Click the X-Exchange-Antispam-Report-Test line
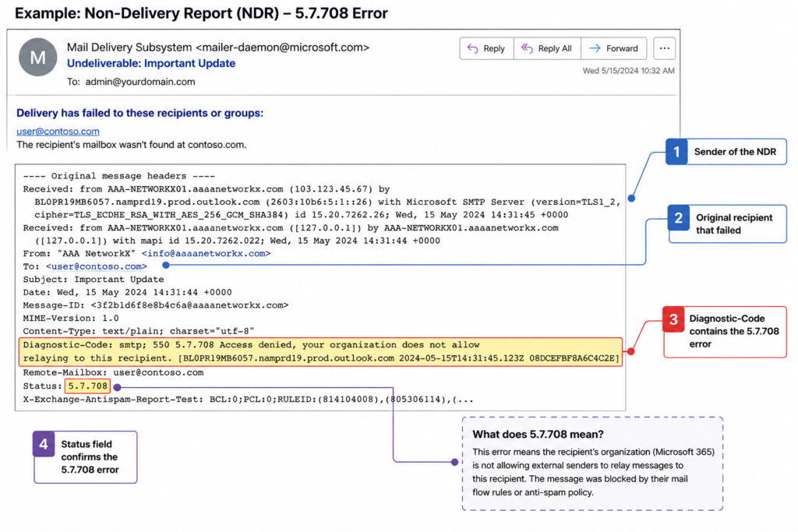 (249, 400)
